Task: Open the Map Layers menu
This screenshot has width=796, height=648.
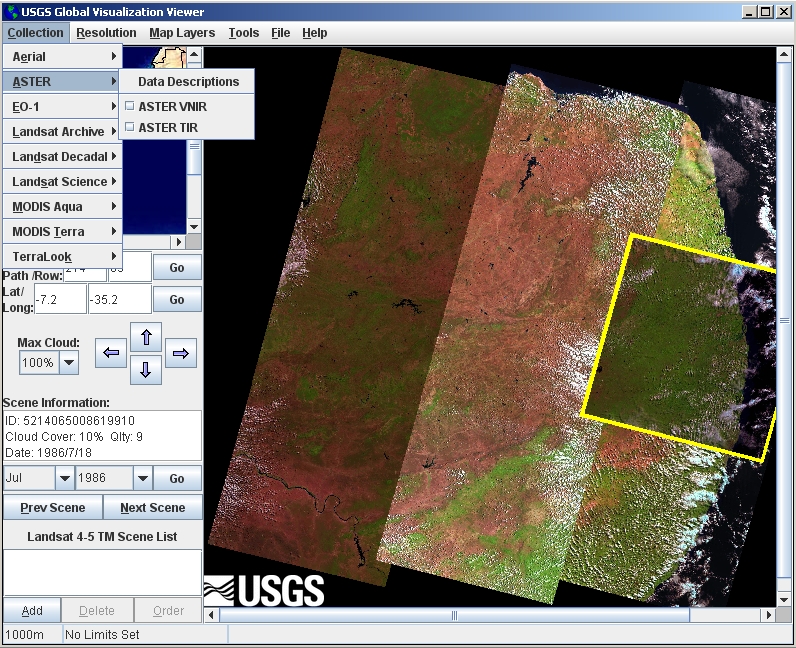Action: [182, 33]
